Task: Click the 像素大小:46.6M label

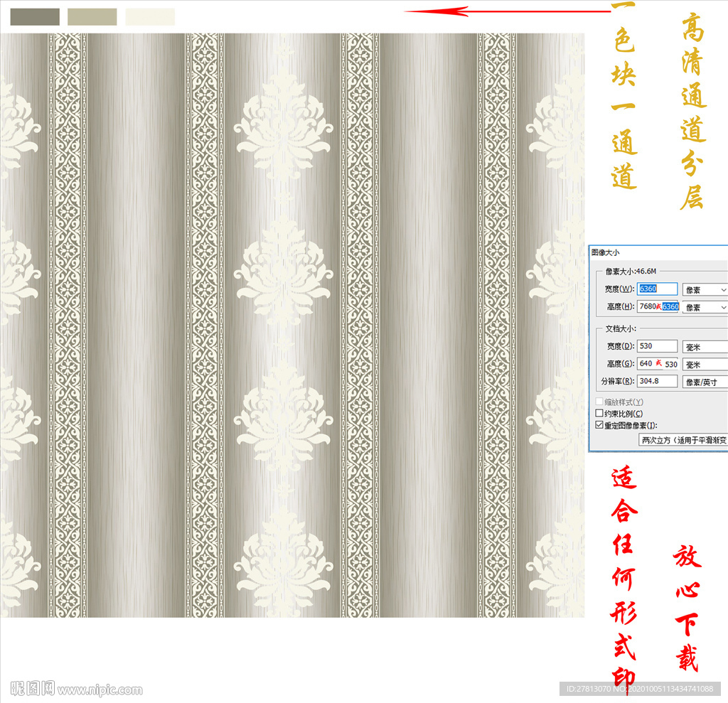Action: pyautogui.click(x=631, y=271)
